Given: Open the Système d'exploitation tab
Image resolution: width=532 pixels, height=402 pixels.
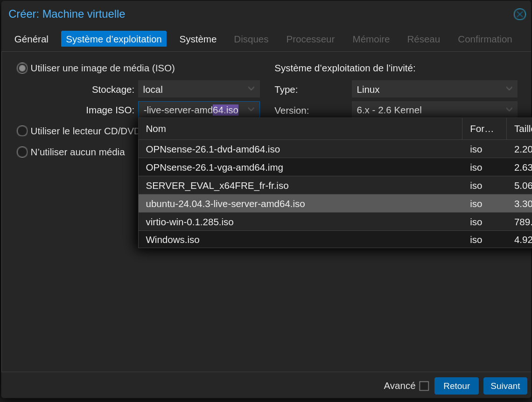Looking at the screenshot, I should click(114, 39).
